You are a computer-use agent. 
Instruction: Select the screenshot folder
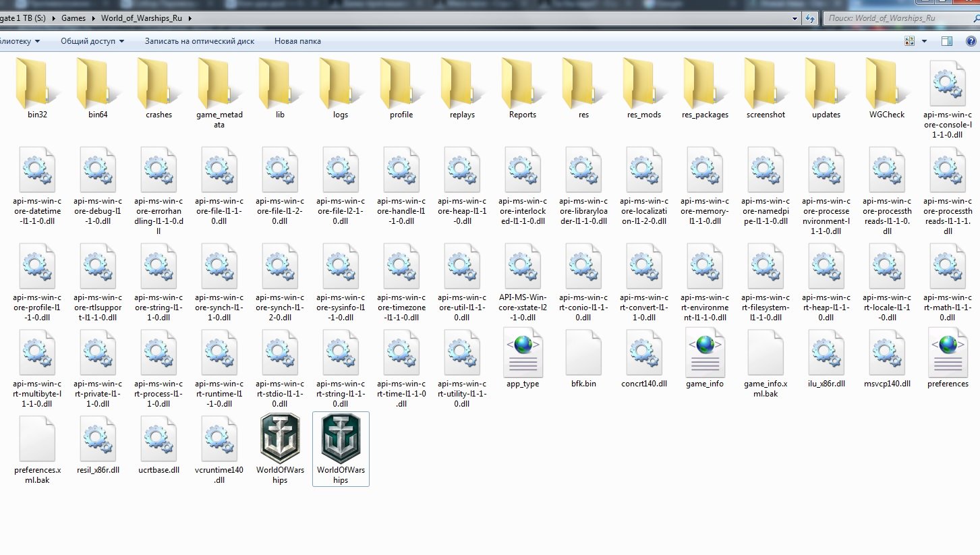[766, 90]
